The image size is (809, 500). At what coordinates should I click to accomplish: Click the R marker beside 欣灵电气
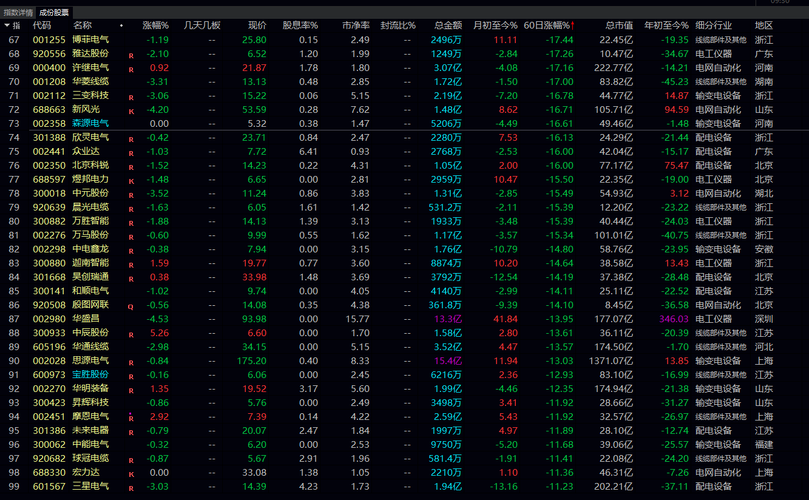click(131, 139)
